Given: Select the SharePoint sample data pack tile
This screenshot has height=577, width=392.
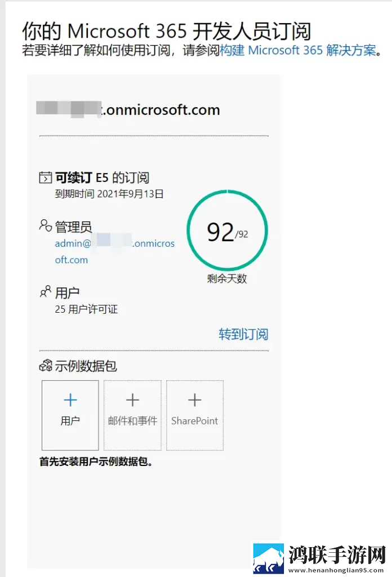Looking at the screenshot, I should [x=194, y=415].
